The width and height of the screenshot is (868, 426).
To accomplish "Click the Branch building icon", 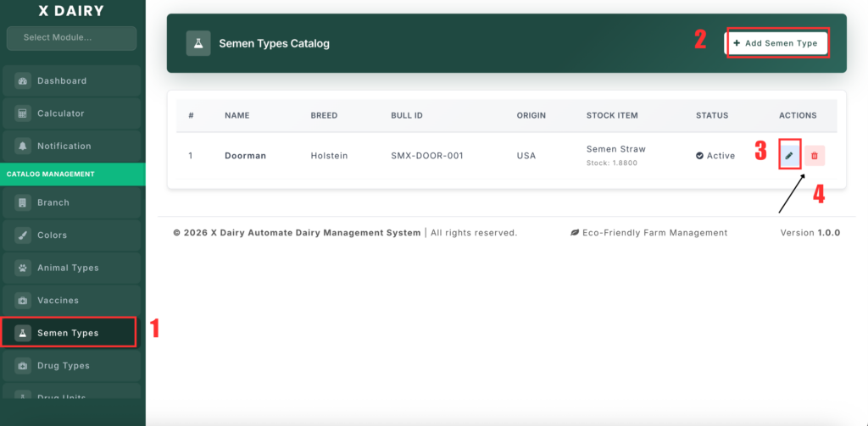I will [x=23, y=203].
